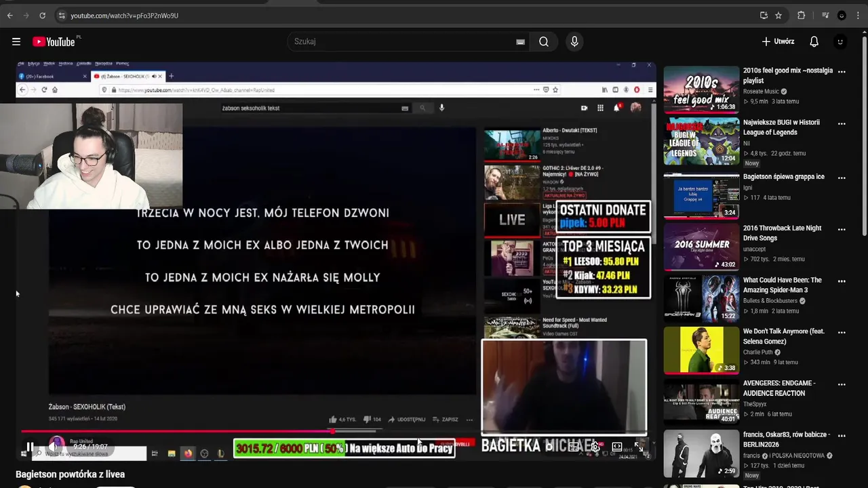Image resolution: width=868 pixels, height=488 pixels.
Task: Open the Charlie Puth video thumbnail
Action: point(701,350)
